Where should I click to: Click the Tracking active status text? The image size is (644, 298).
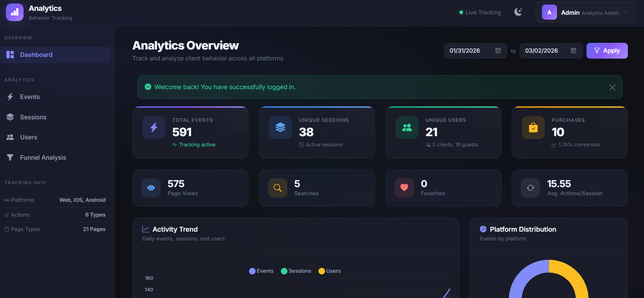coord(197,145)
